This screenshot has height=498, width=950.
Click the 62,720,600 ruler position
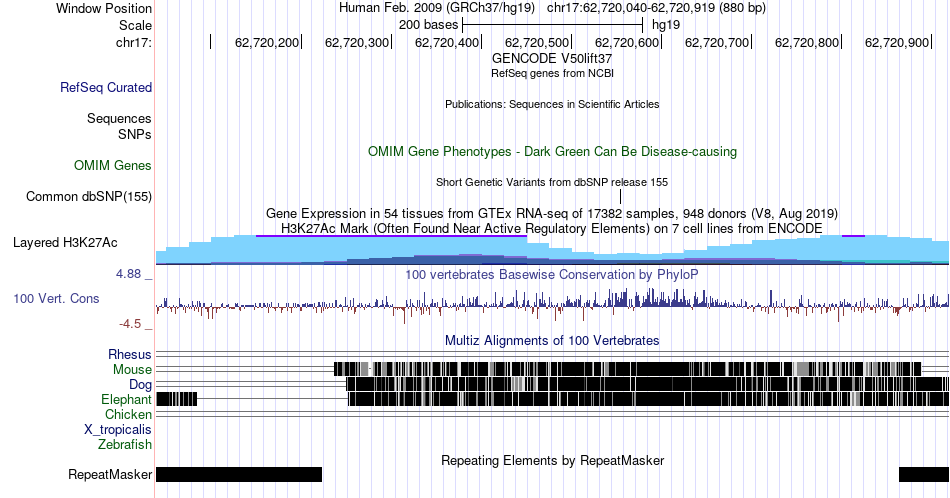coord(626,42)
